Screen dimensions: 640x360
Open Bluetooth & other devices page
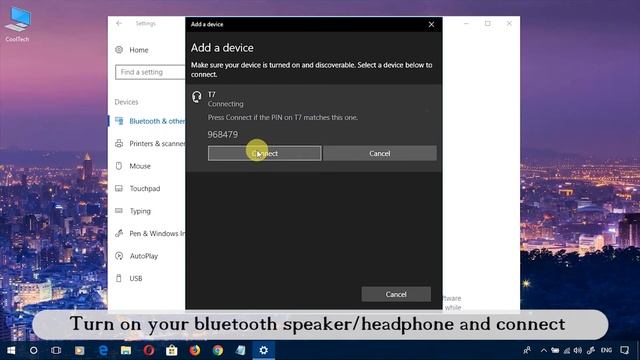[157, 121]
